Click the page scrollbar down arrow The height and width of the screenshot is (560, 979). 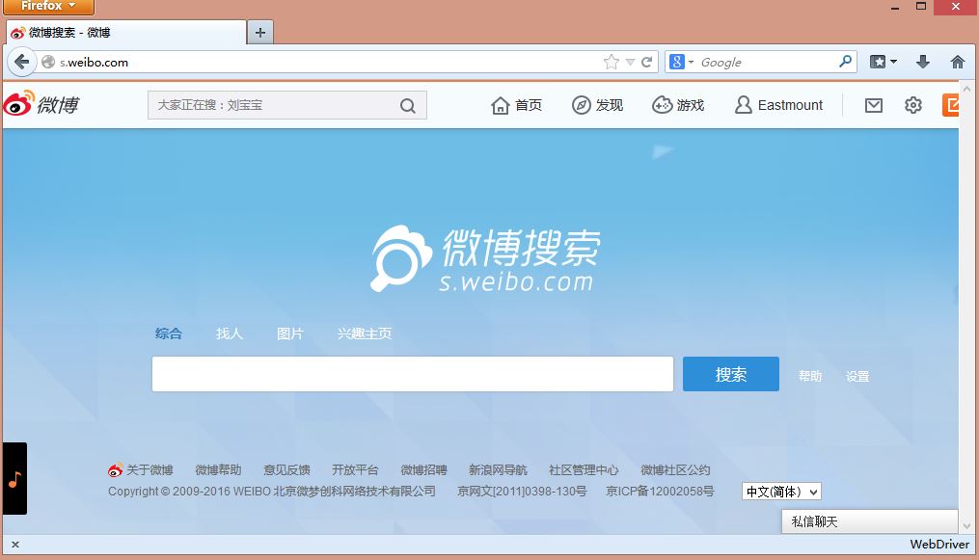pyautogui.click(x=967, y=526)
